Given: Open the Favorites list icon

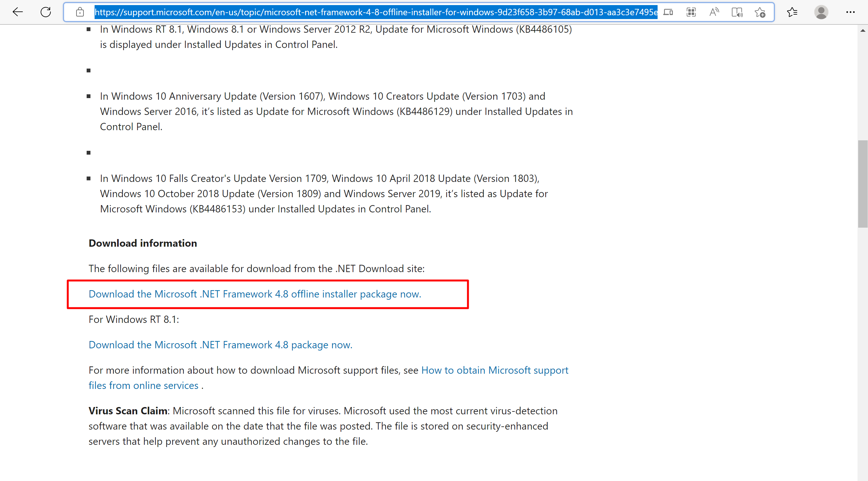Looking at the screenshot, I should click(792, 12).
